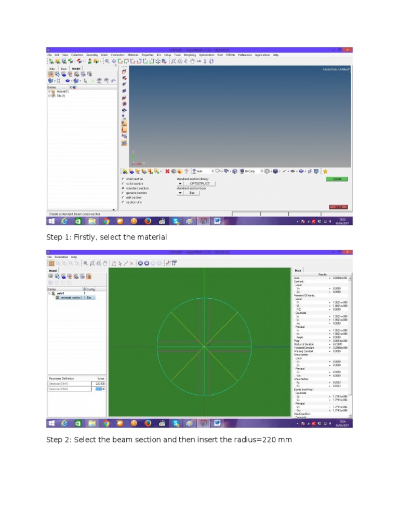Screen dimensions: 399x532
Task: Click the red X icon in HyperBeam toolbar
Action: 131,263
